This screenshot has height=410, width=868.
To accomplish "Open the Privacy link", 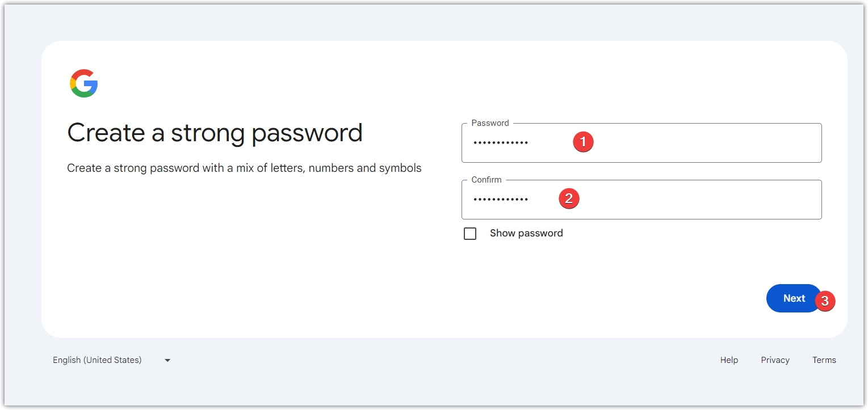I will [775, 360].
